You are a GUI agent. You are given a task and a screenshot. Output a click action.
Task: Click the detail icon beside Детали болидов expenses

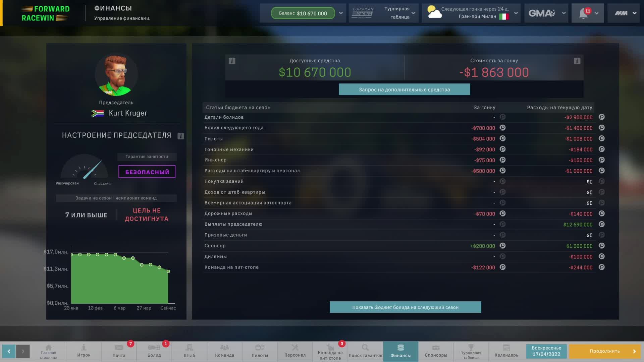[x=601, y=117]
